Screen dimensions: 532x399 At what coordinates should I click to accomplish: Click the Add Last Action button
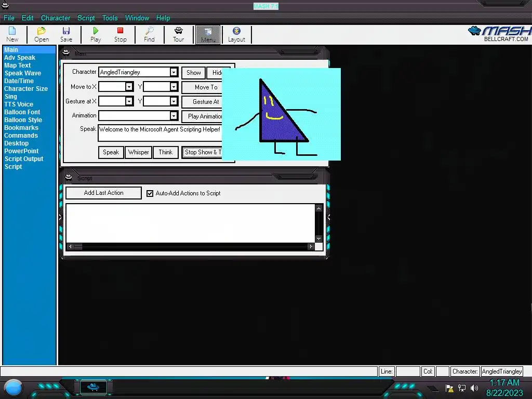pos(103,193)
